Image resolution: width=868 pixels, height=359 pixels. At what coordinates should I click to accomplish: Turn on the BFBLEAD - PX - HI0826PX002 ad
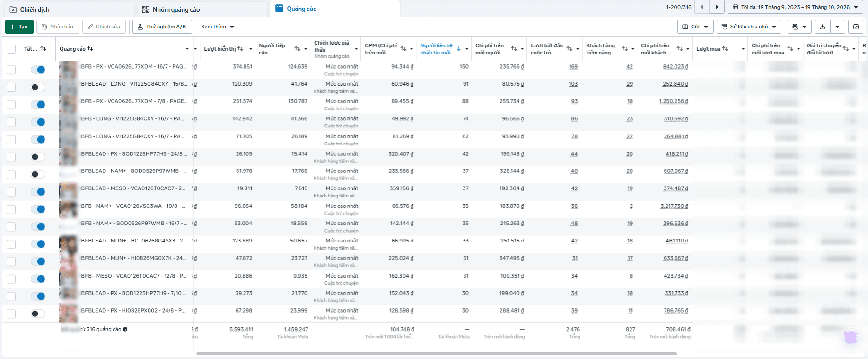pyautogui.click(x=38, y=314)
